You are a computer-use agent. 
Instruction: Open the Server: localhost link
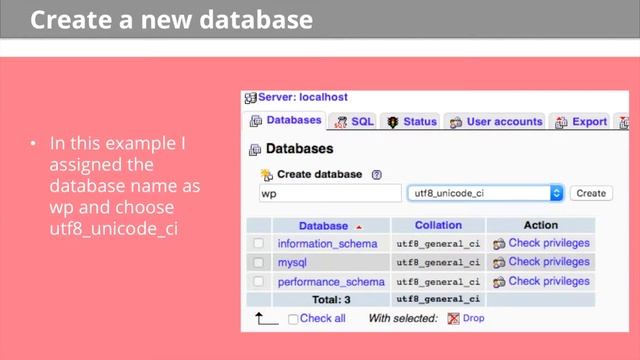pos(303,97)
